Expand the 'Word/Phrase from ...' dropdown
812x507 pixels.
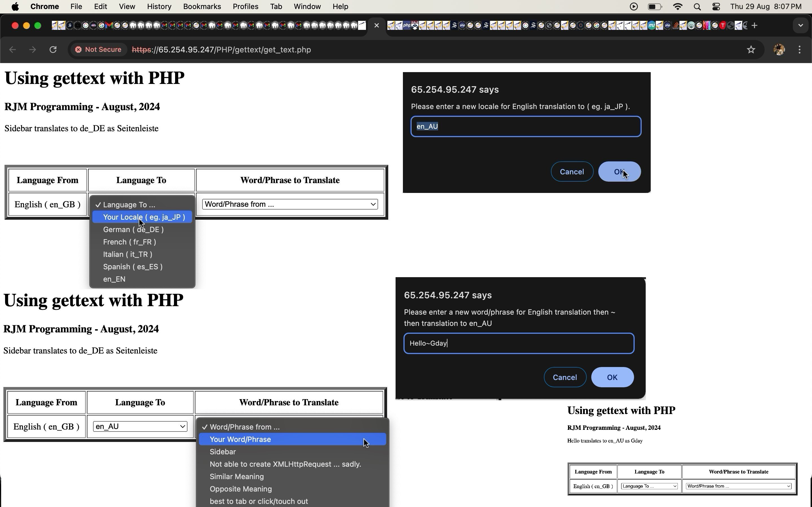tap(289, 204)
